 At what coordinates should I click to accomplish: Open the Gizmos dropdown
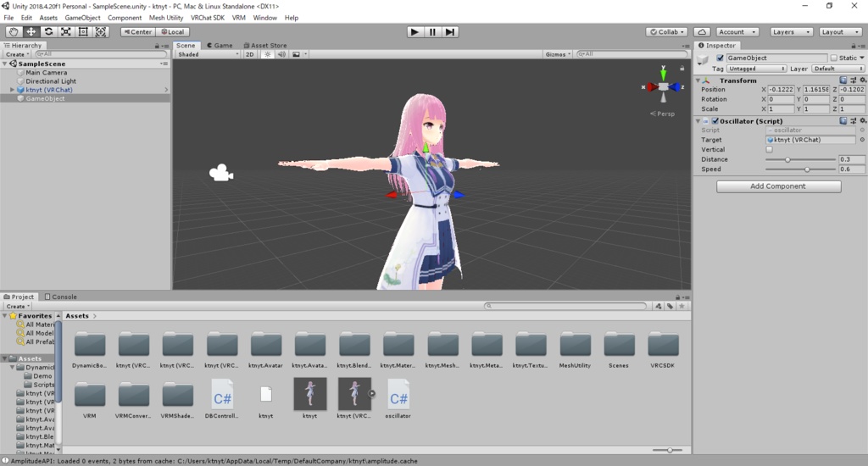(x=558, y=54)
